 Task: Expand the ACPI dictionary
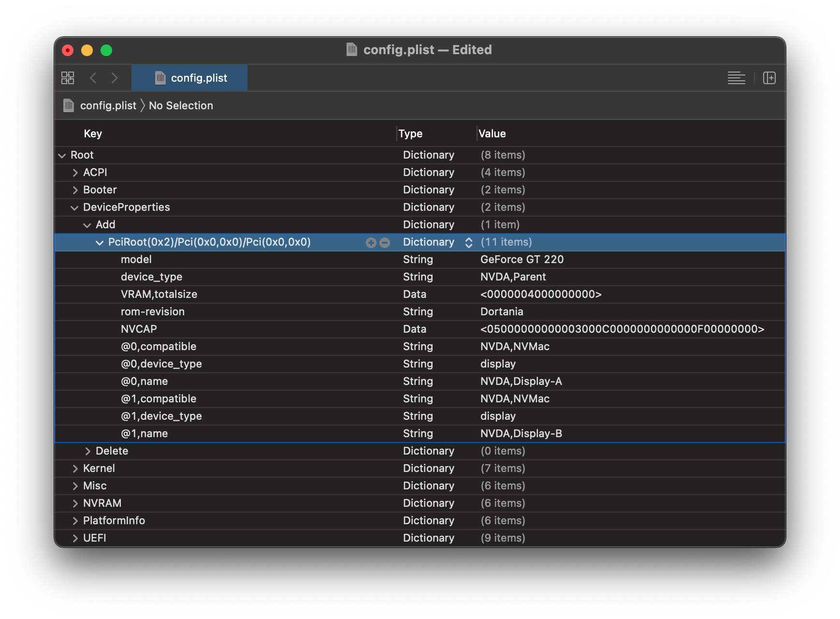pyautogui.click(x=75, y=173)
